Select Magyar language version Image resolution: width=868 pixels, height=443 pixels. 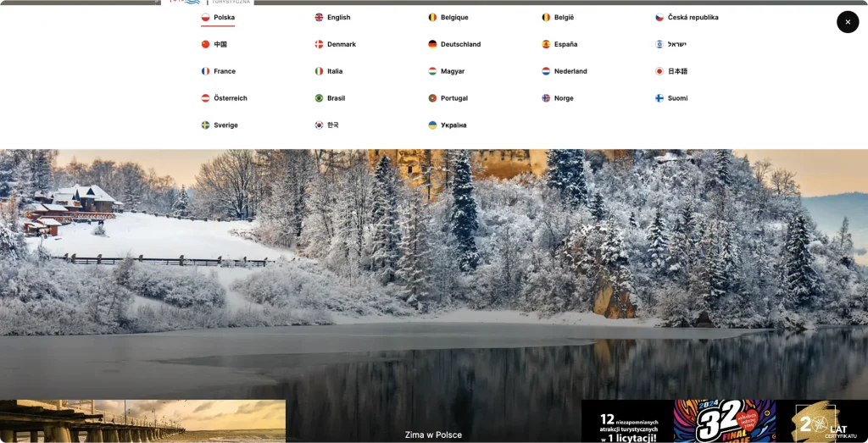[453, 71]
